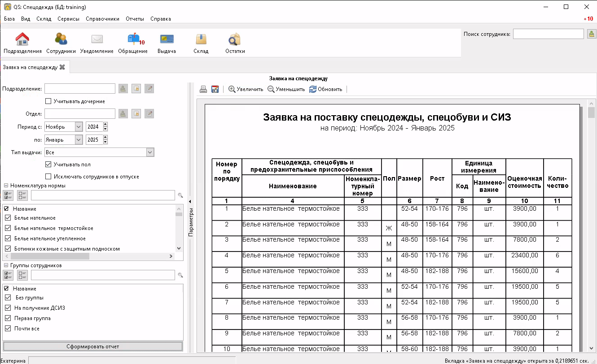This screenshot has width=597, height=364.
Task: Open Склад from the icon toolbar
Action: pyautogui.click(x=201, y=43)
